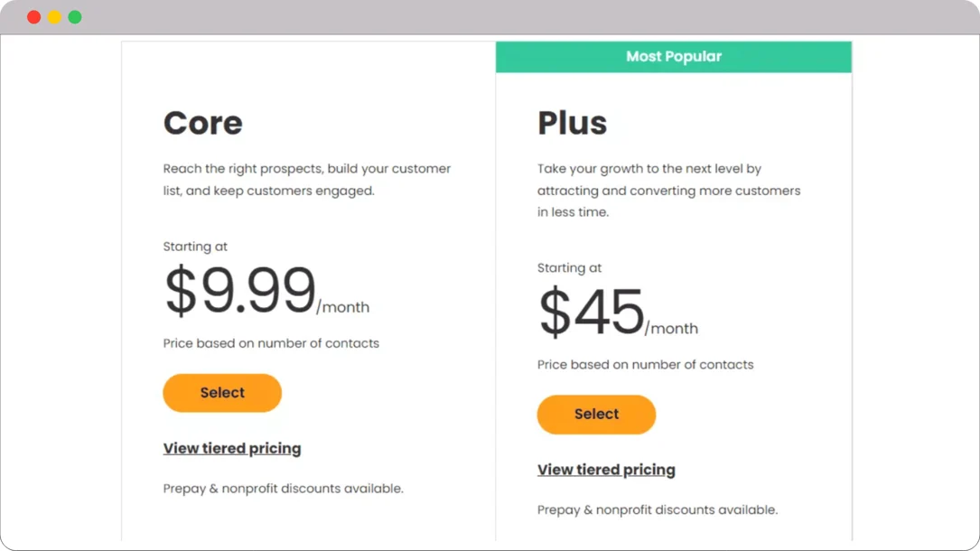Click the yellow minimize window control
Viewport: 980px width, 551px height.
[x=54, y=16]
